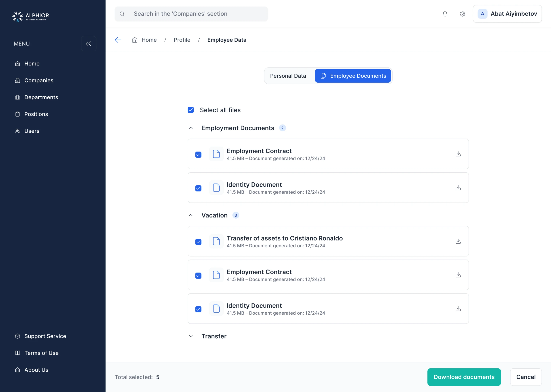Click the home icon in breadcrumb
Viewport: 551px width, 392px height.
pyautogui.click(x=135, y=40)
